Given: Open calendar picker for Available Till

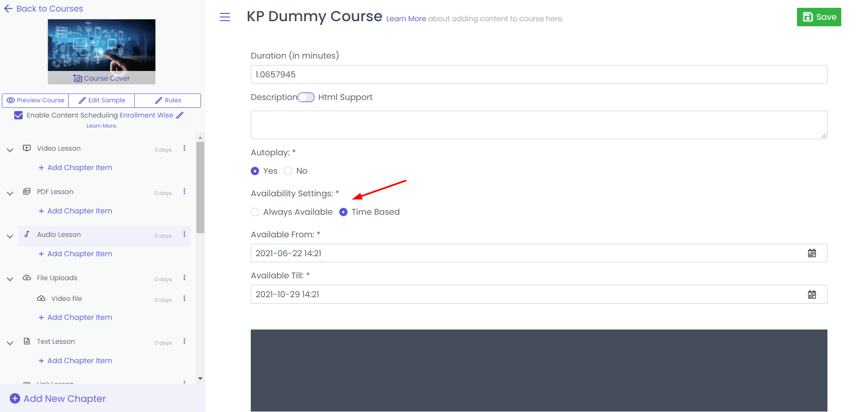Looking at the screenshot, I should 812,294.
